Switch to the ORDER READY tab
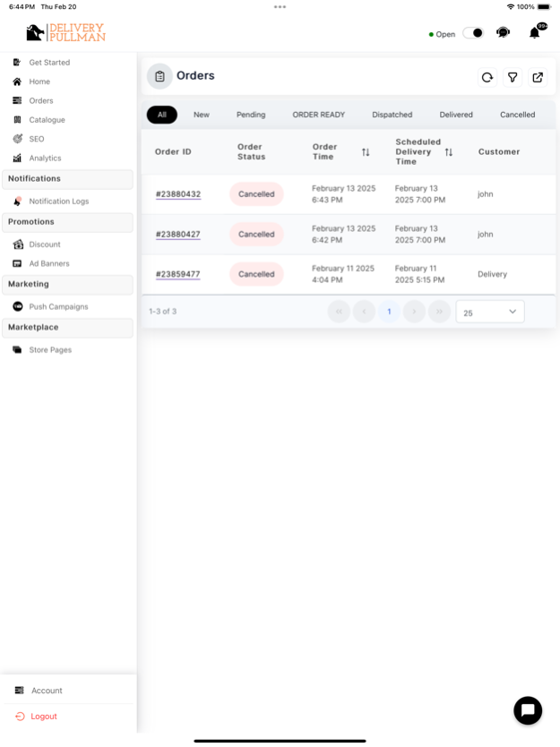Screen dimensions: 560x747 point(318,115)
